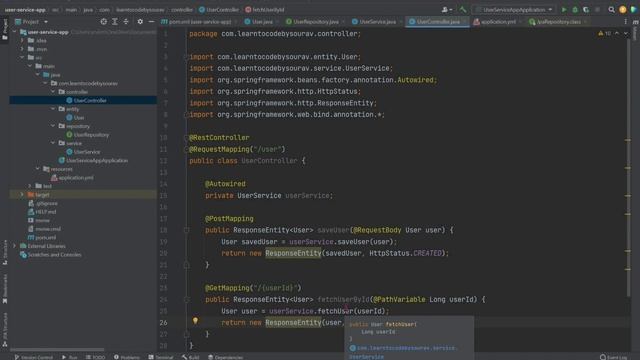This screenshot has width=640, height=360.
Task: Click the select opened file target icon
Action: click(104, 22)
